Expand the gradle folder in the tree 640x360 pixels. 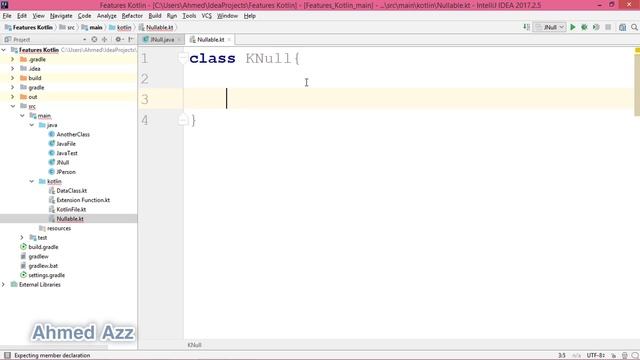(x=12, y=87)
